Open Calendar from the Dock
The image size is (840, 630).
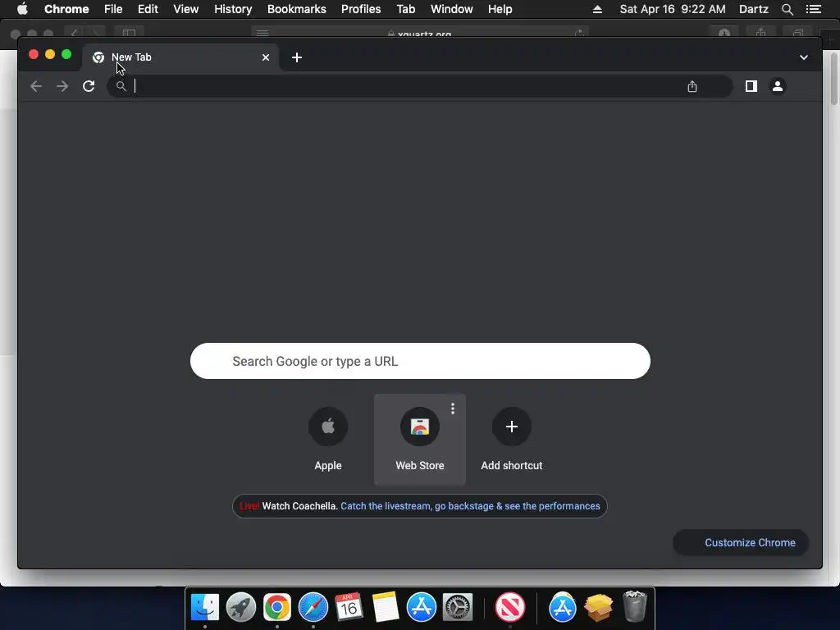pyautogui.click(x=349, y=608)
